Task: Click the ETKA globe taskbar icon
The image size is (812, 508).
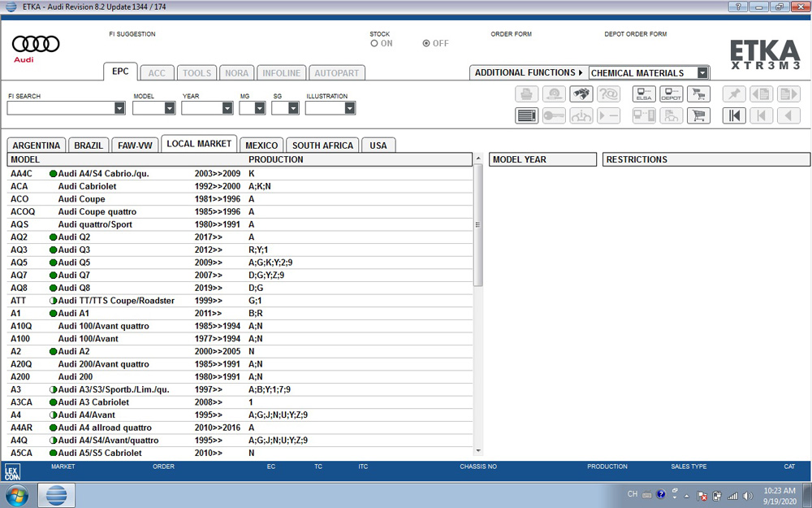Action: coord(57,496)
